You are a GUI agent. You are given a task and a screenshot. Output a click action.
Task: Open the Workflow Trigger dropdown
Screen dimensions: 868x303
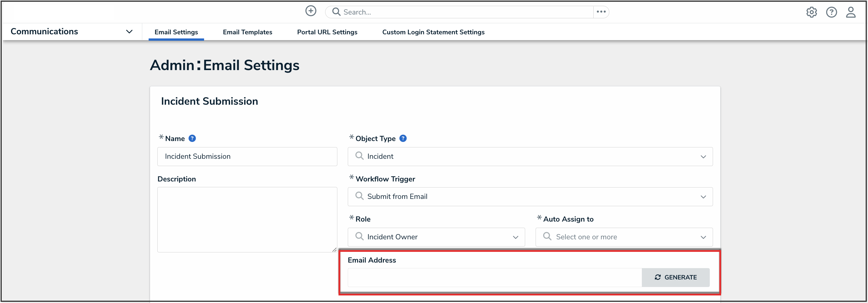(x=530, y=197)
